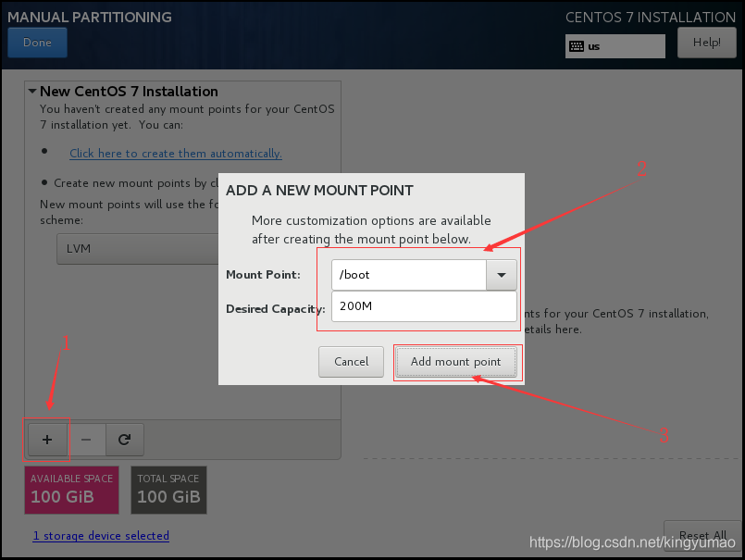745x560 pixels.
Task: Open the 1 storage device selected link
Action: coord(101,536)
